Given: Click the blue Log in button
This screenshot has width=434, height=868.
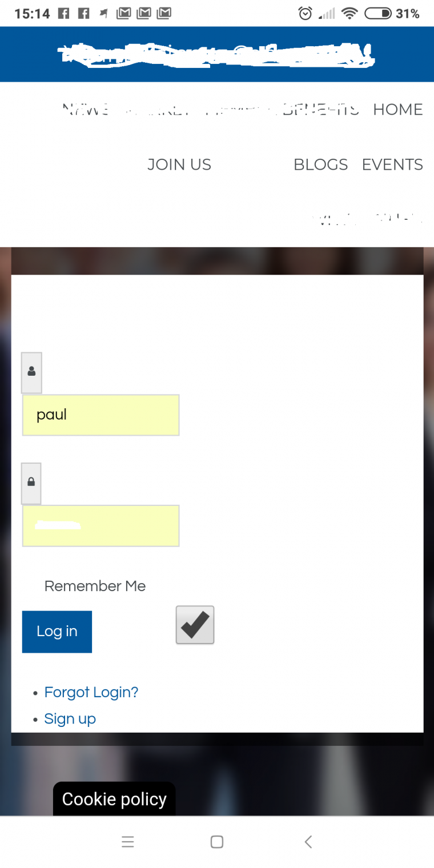Looking at the screenshot, I should coord(57,632).
